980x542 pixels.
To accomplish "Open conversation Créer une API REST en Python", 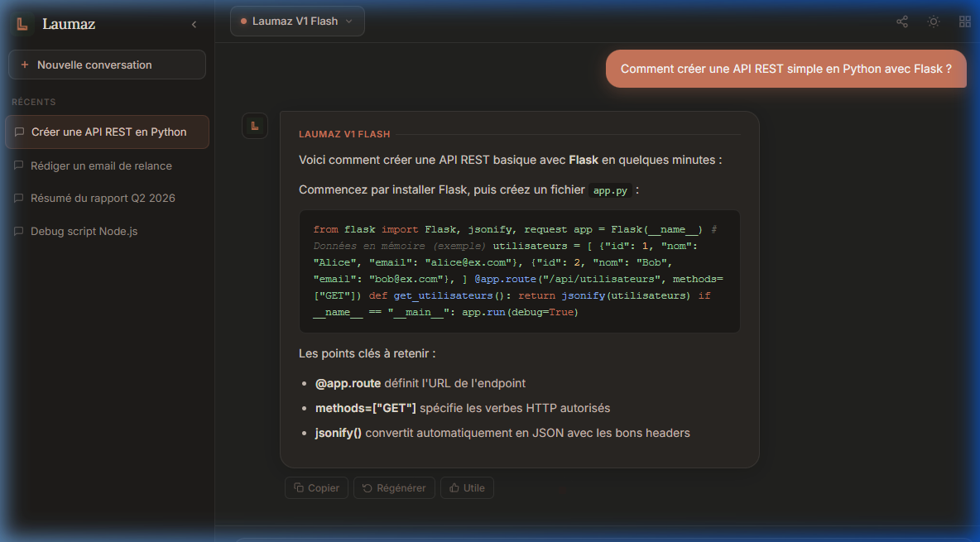I will point(107,132).
